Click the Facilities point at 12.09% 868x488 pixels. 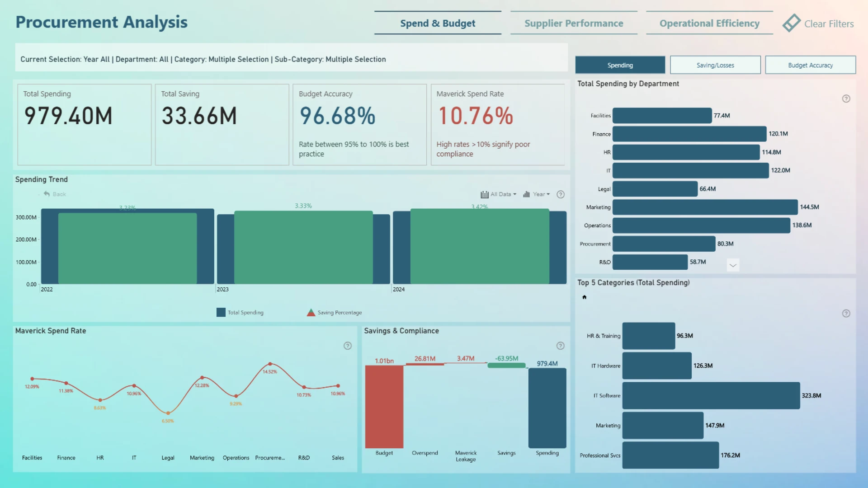click(32, 379)
